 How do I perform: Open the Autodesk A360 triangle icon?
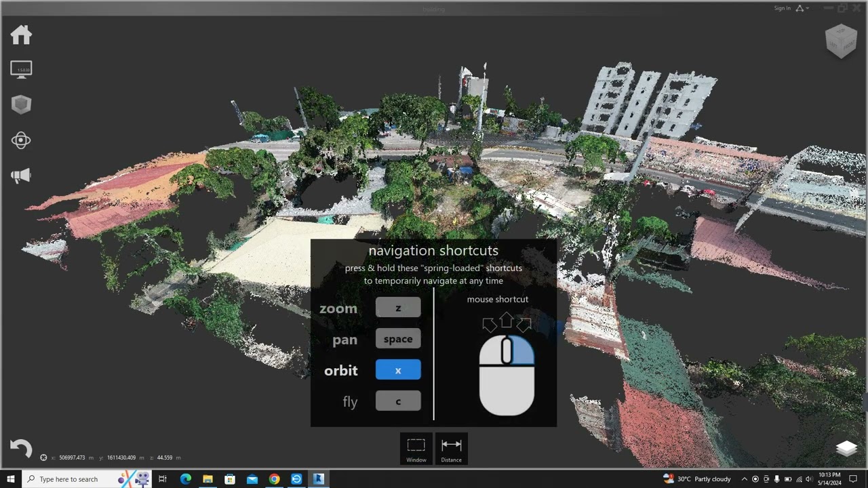800,8
